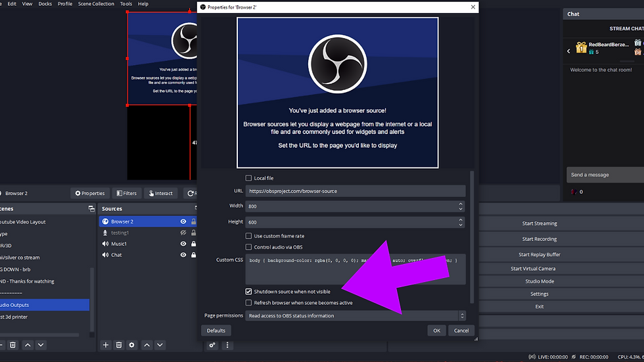
Task: Cancel the Browser 2 properties dialog
Action: 461,330
